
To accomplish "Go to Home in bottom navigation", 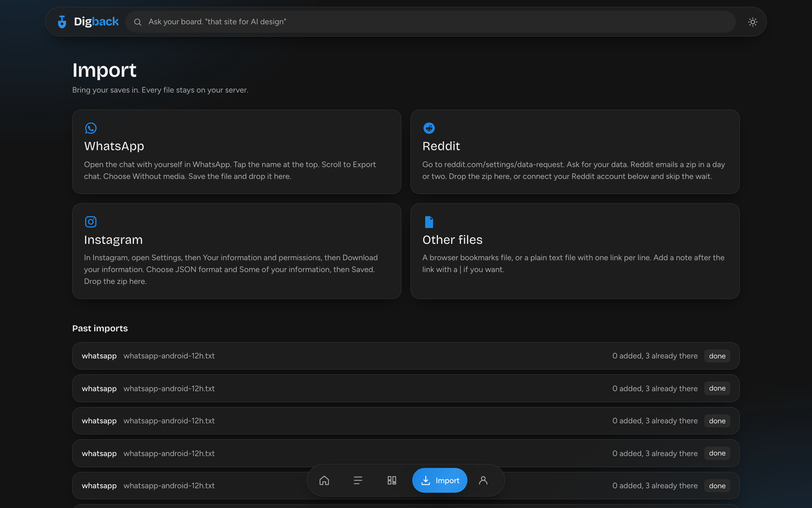I will pyautogui.click(x=324, y=480).
